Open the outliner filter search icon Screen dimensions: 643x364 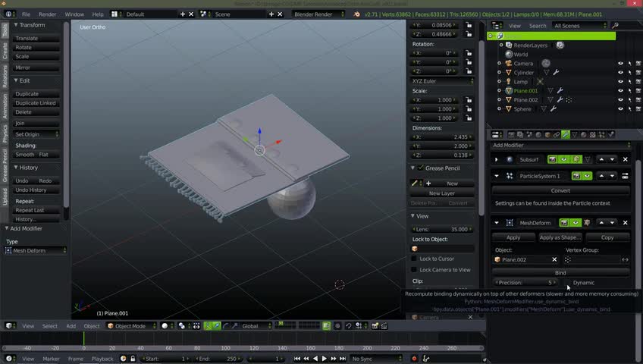point(615,26)
